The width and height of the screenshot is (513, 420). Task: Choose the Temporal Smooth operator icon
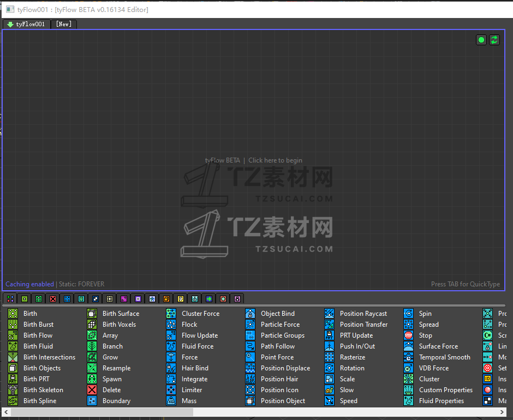click(409, 357)
